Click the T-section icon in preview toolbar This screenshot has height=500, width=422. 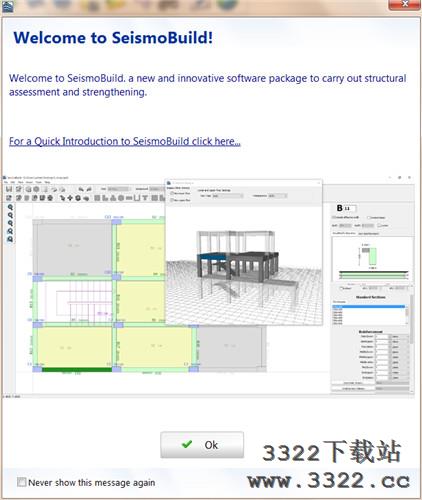pyautogui.click(x=145, y=198)
